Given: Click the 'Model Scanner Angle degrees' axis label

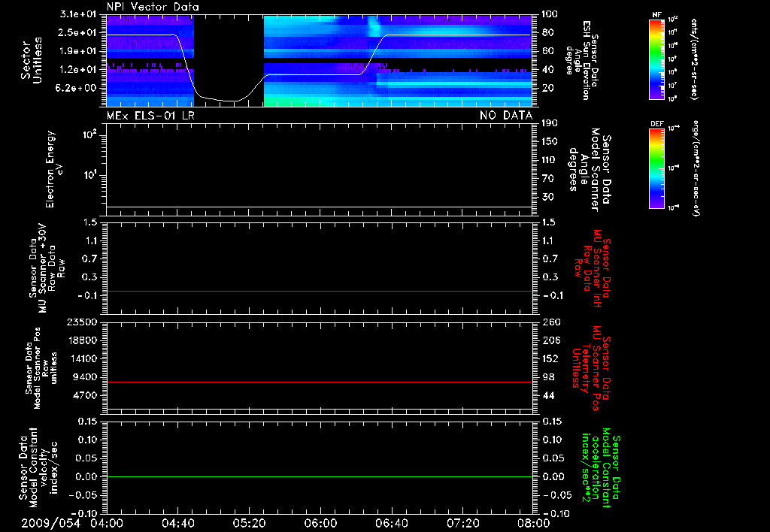Looking at the screenshot, I should point(590,170).
